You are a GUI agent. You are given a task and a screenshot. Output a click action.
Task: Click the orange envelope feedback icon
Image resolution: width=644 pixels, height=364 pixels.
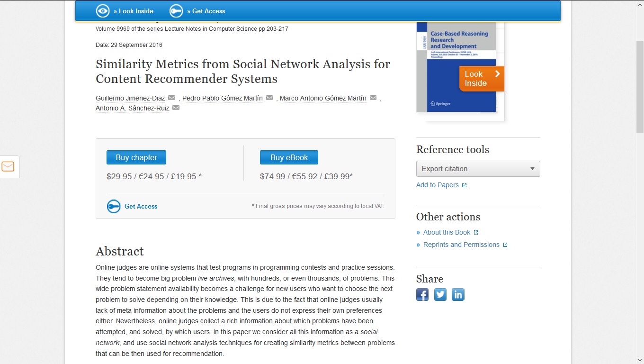coord(8,166)
